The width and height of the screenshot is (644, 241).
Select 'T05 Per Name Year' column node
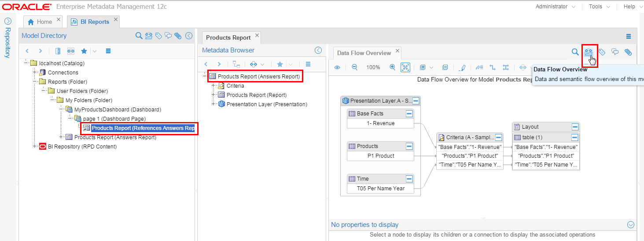click(381, 189)
